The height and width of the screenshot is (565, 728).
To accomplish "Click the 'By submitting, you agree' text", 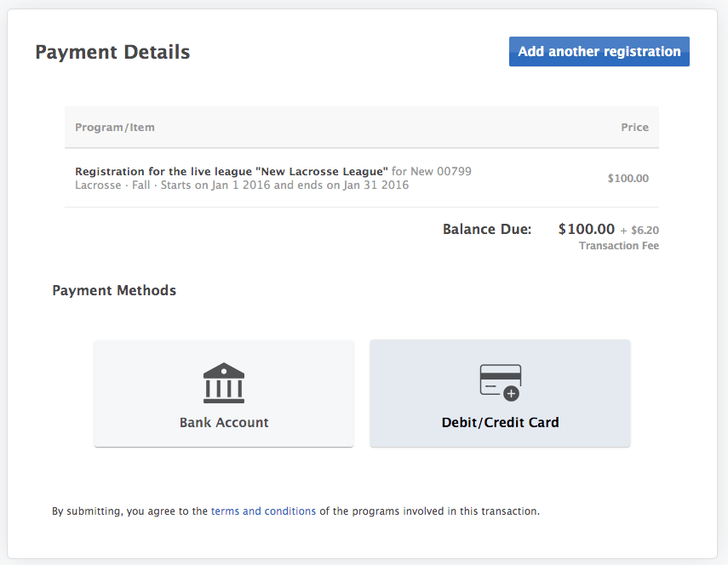I will point(129,511).
